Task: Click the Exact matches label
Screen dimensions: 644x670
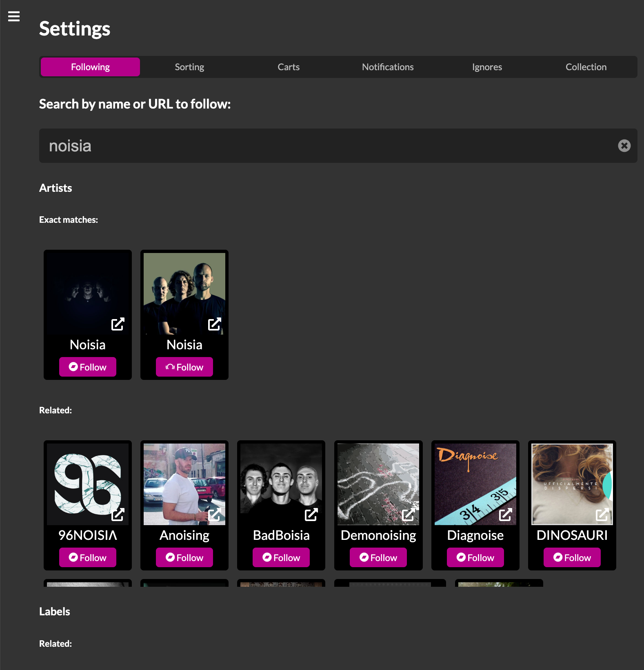Action: [x=69, y=220]
